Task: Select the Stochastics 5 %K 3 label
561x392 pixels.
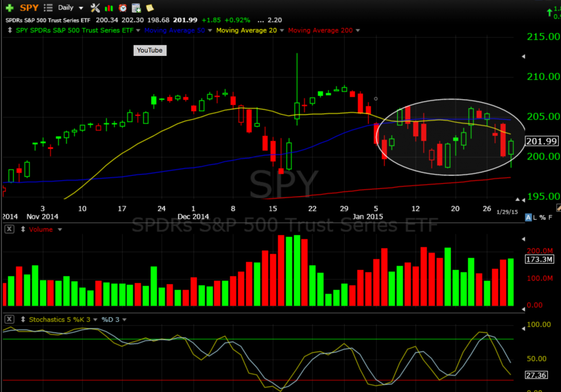Action: (x=60, y=319)
